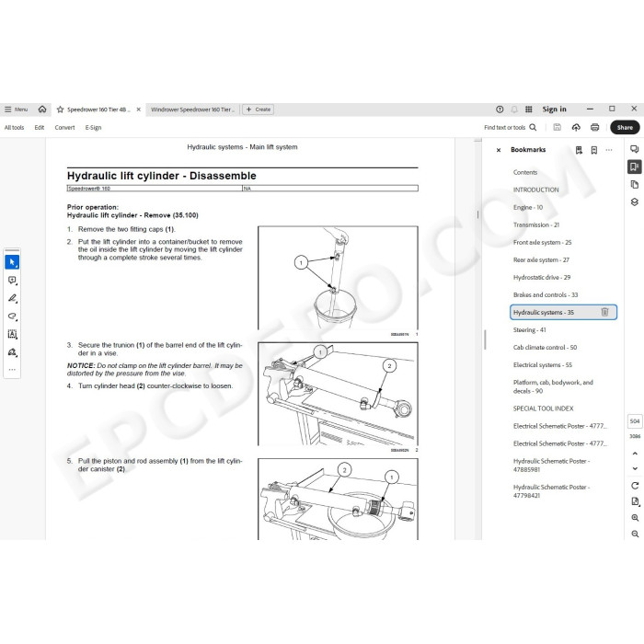This screenshot has width=644, height=644.
Task: Open Cab climate control - 50 bookmark
Action: pyautogui.click(x=545, y=348)
